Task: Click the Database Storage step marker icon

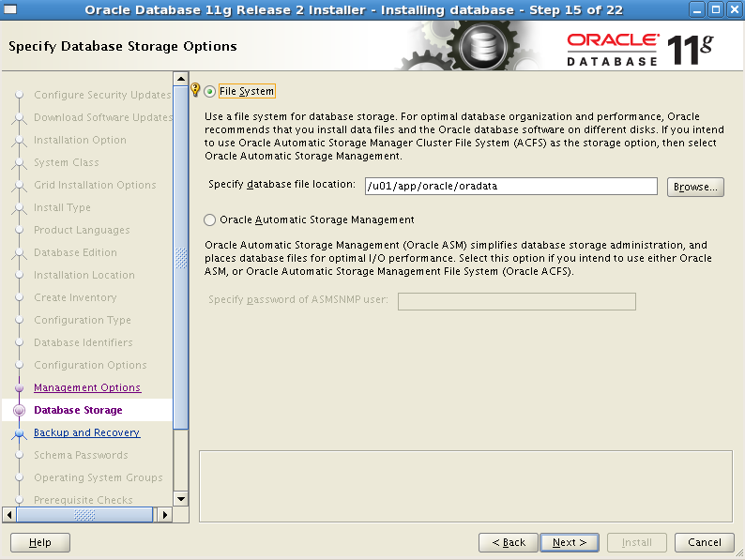Action: [x=19, y=410]
